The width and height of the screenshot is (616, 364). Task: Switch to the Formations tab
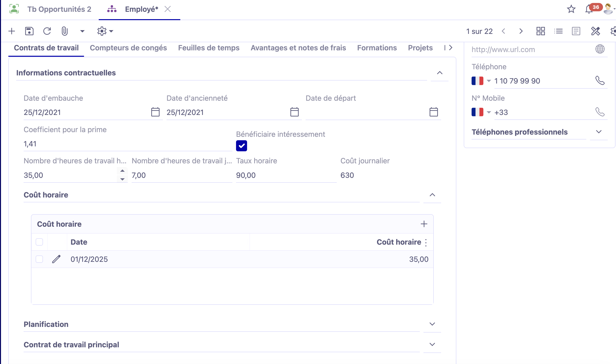377,48
